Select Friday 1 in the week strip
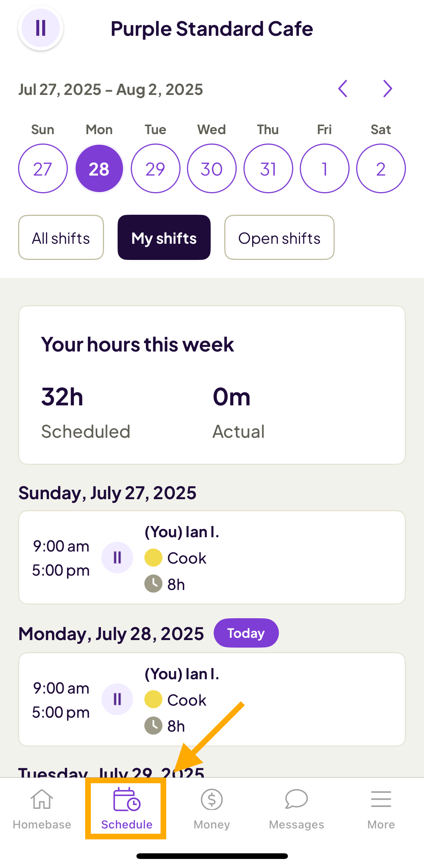 tap(325, 168)
